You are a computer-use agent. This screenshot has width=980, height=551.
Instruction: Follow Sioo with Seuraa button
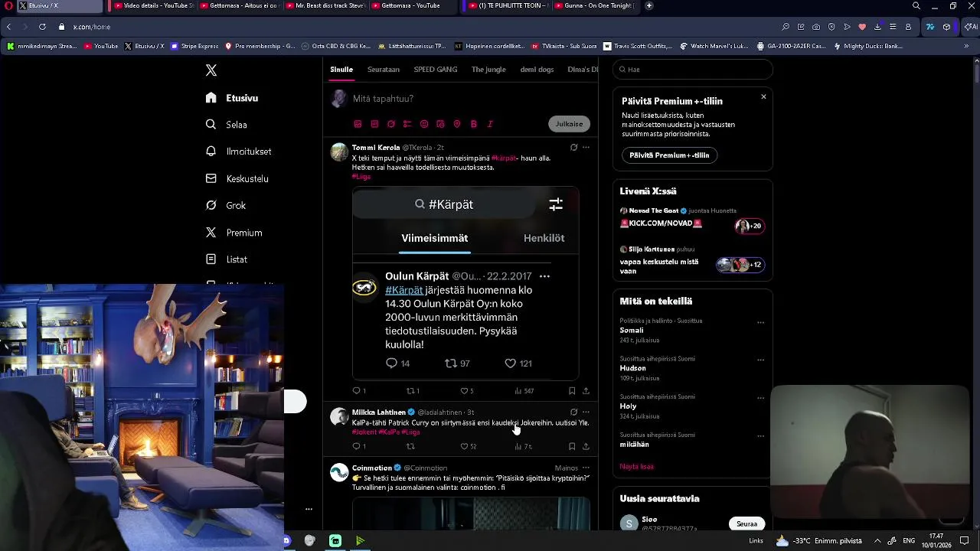(x=746, y=524)
